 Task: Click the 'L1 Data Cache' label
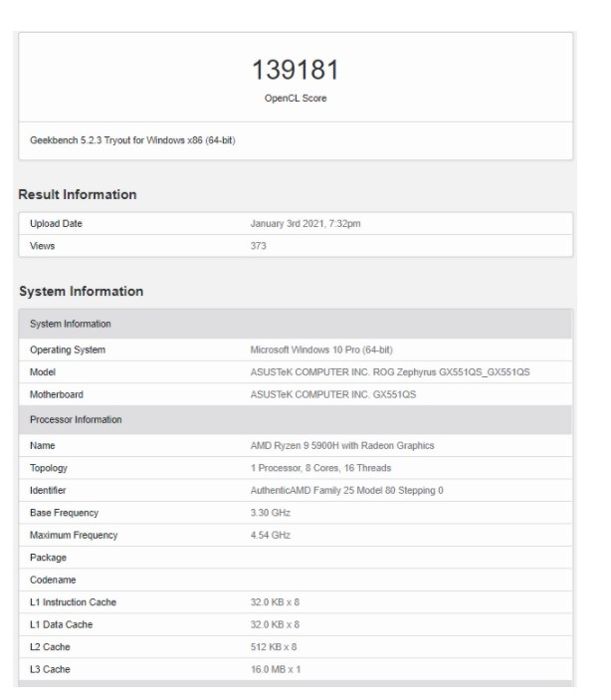click(61, 624)
